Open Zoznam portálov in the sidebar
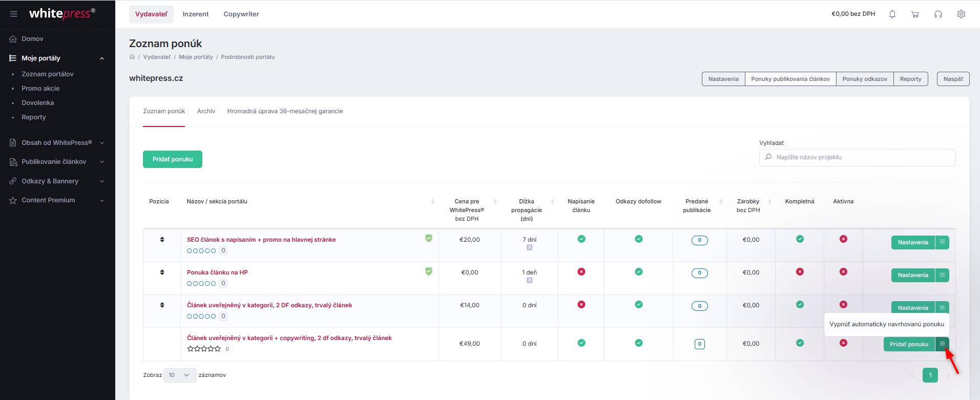The image size is (980, 400). [48, 74]
